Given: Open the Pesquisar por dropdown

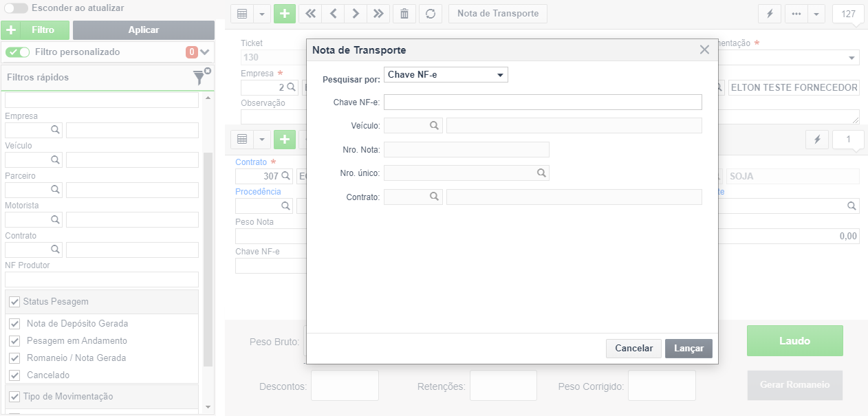Looking at the screenshot, I should click(x=446, y=74).
